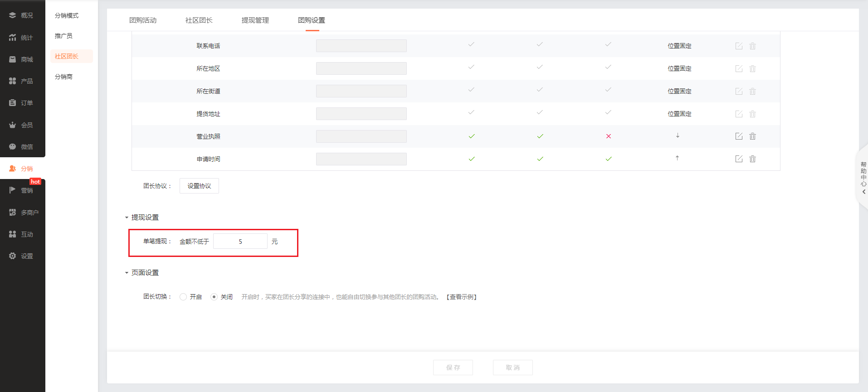
Task: Collapse the 提现设置 section
Action: click(x=127, y=218)
